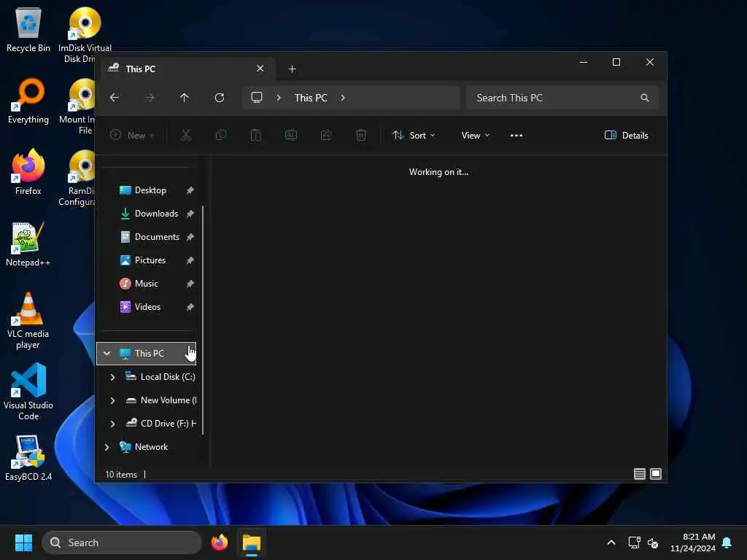Expand the Network tree node

pos(107,447)
